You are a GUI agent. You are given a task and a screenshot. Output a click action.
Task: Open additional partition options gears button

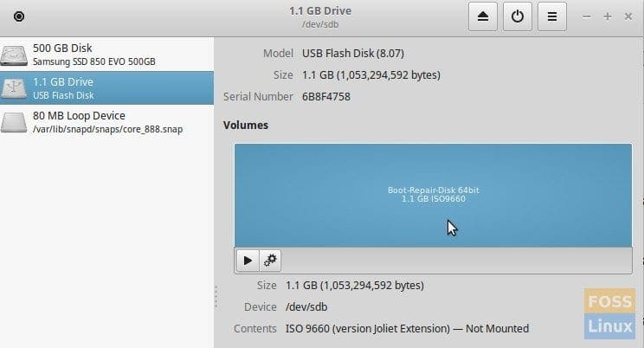(x=270, y=261)
